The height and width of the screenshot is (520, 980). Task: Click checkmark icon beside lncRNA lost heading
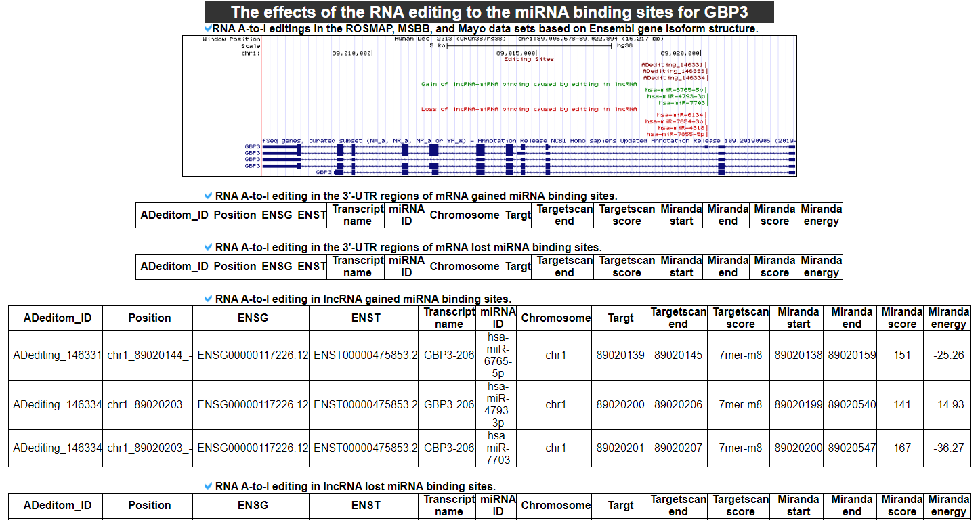tap(208, 486)
